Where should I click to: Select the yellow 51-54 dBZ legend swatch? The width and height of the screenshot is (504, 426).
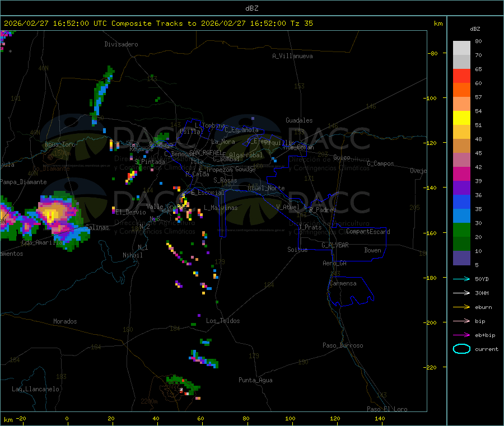[461, 118]
